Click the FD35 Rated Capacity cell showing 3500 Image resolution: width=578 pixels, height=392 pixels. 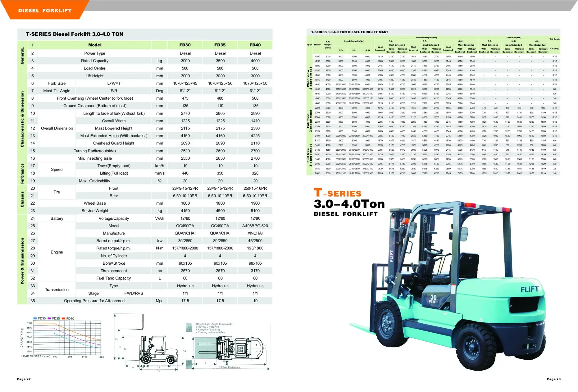tap(220, 61)
